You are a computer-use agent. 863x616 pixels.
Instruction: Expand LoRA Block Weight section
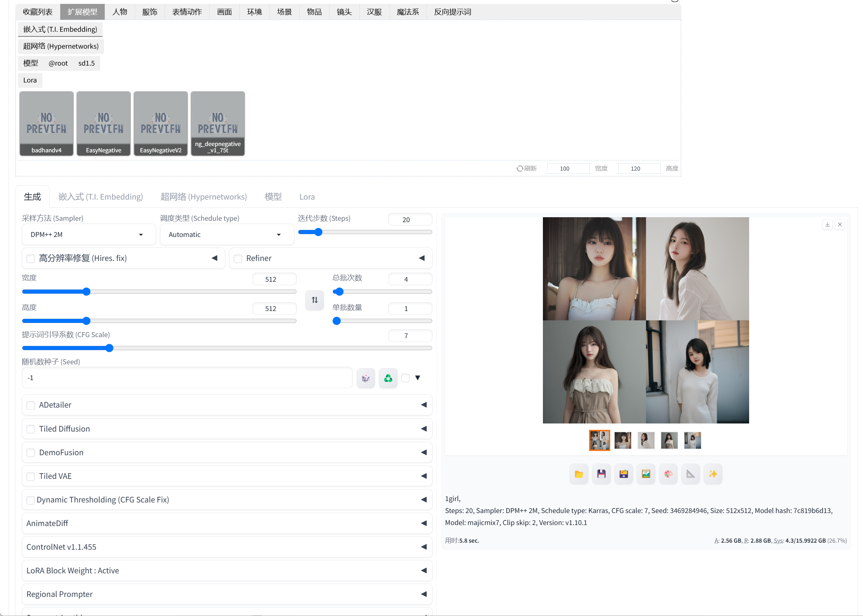click(x=227, y=571)
